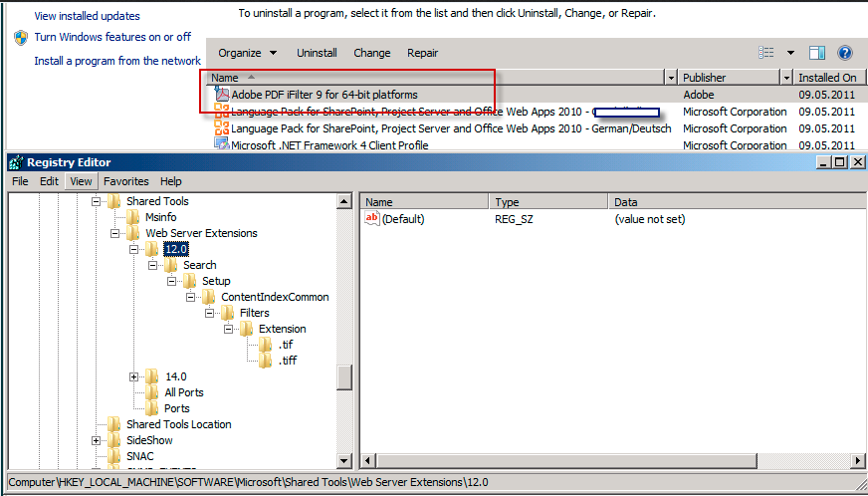Click the Extension key folder icon
868x496 pixels.
pyautogui.click(x=246, y=329)
